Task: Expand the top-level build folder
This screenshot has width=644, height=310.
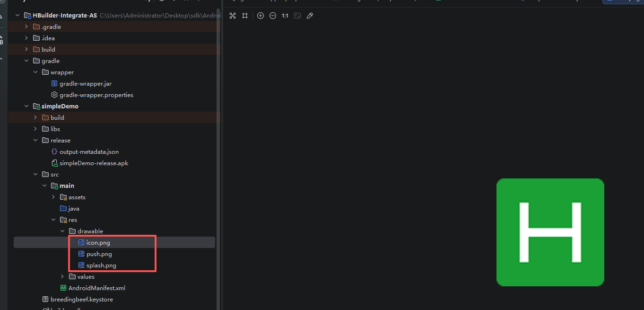Action: 26,50
